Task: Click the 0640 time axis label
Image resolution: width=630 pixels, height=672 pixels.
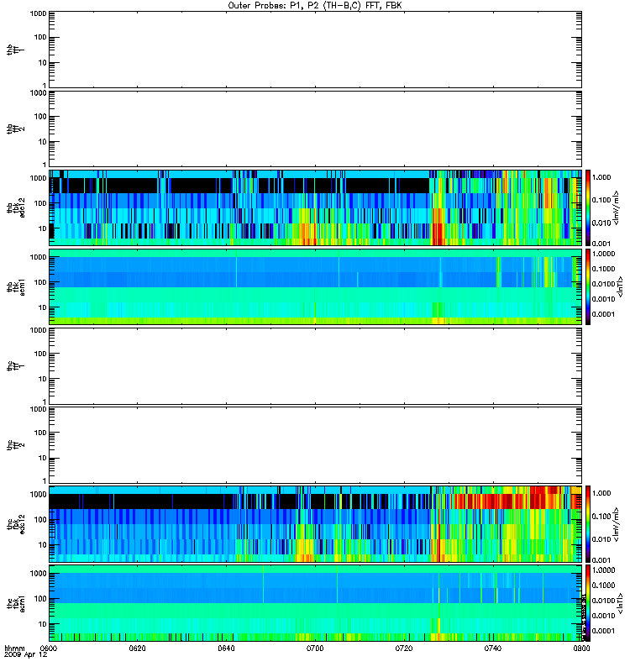Action: [x=226, y=648]
